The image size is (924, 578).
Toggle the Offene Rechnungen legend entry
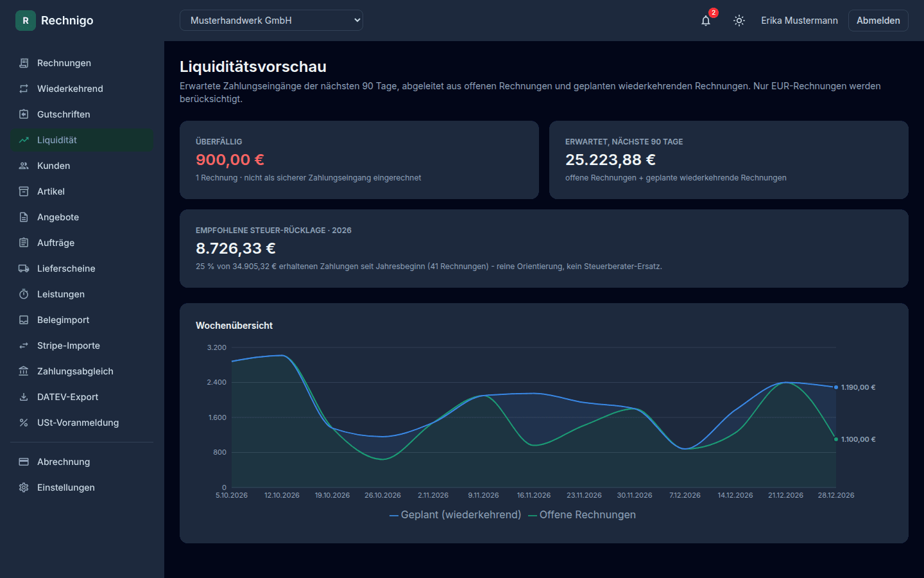tap(582, 515)
